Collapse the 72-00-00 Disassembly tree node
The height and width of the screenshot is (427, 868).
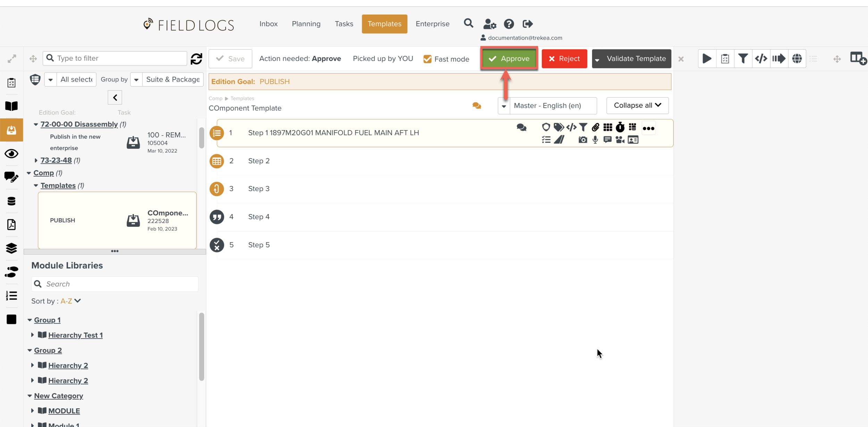coord(36,124)
